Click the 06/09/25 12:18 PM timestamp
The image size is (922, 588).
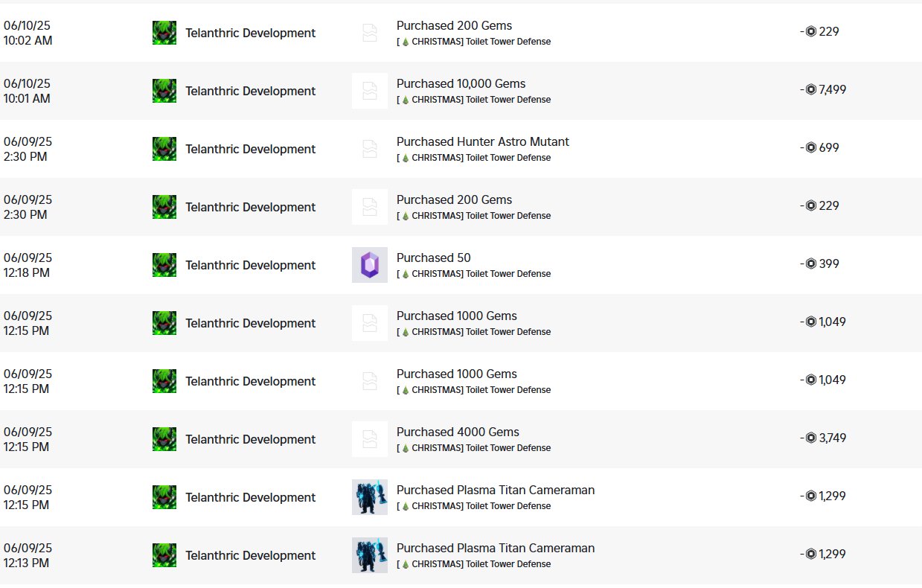[28, 265]
